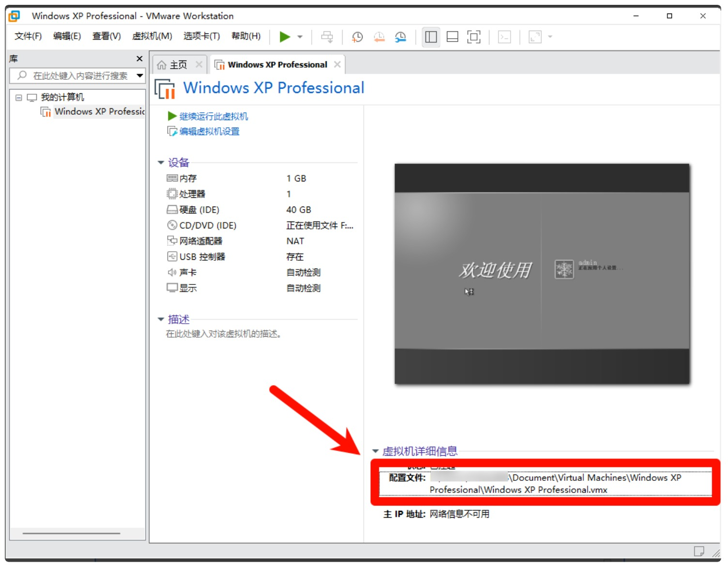Click the green power on play button
The width and height of the screenshot is (728, 567).
(x=285, y=37)
